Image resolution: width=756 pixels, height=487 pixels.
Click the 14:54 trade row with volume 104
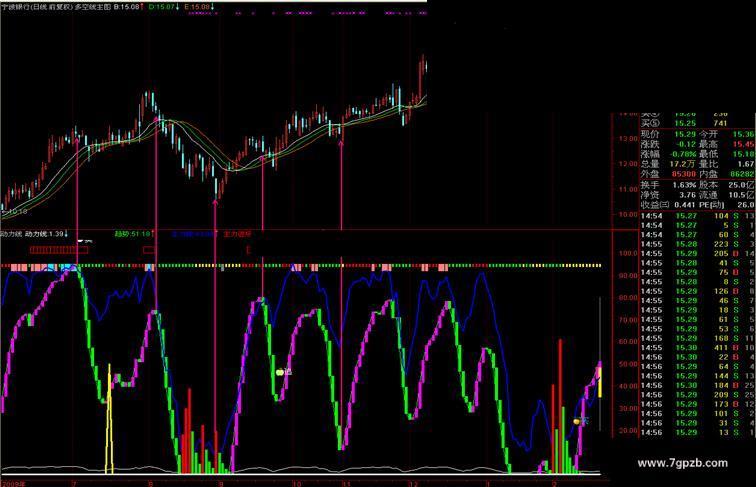click(698, 216)
